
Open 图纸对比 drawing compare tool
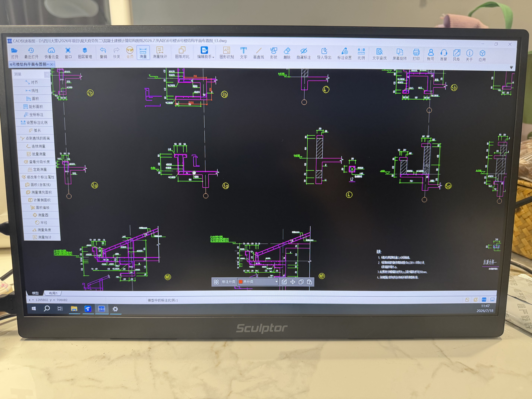(182, 53)
